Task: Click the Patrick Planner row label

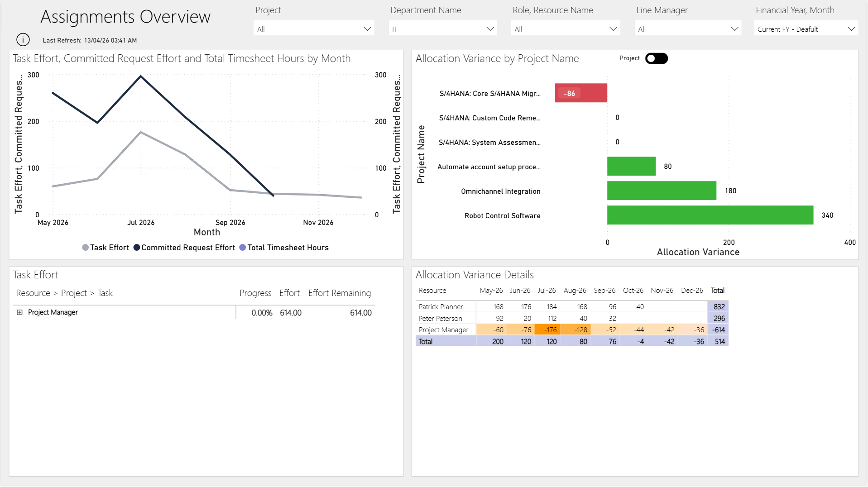Action: pos(441,307)
